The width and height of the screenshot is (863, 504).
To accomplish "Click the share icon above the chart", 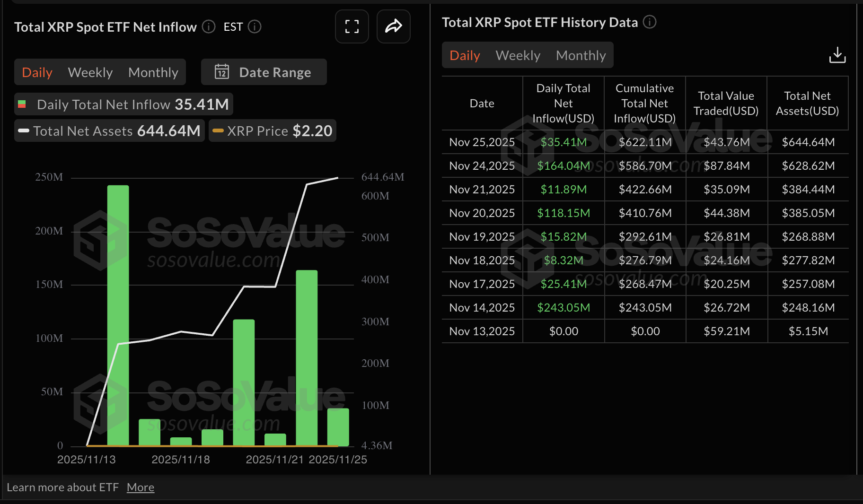I will click(393, 26).
